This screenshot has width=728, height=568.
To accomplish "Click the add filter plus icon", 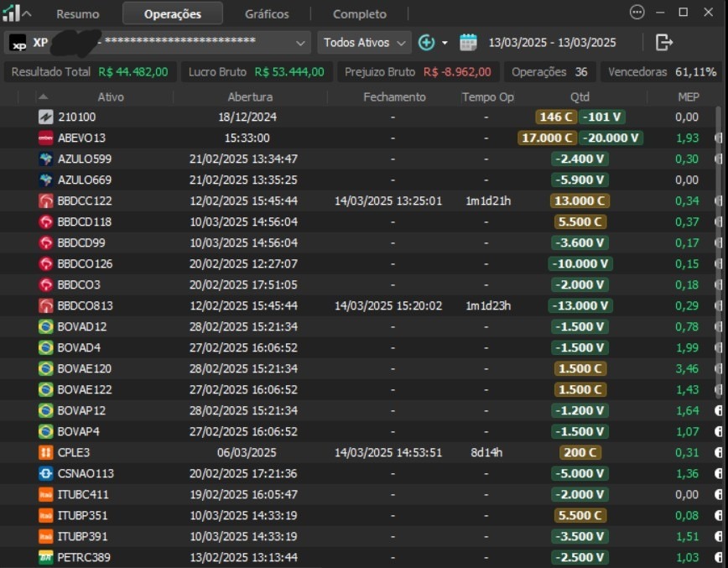I will pyautogui.click(x=427, y=43).
